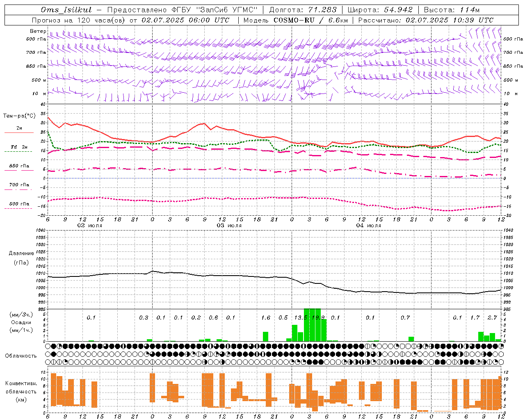The image size is (525, 420).
Task: Click the Облачность cloud cover label
Action: pyautogui.click(x=21, y=356)
